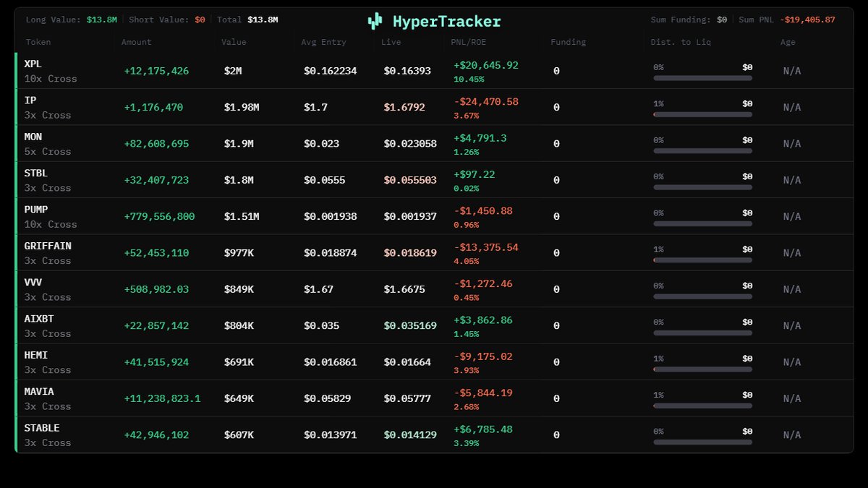Click the Sum PNL -$19,405.87 value
Image resolution: width=868 pixels, height=488 pixels.
click(x=807, y=20)
